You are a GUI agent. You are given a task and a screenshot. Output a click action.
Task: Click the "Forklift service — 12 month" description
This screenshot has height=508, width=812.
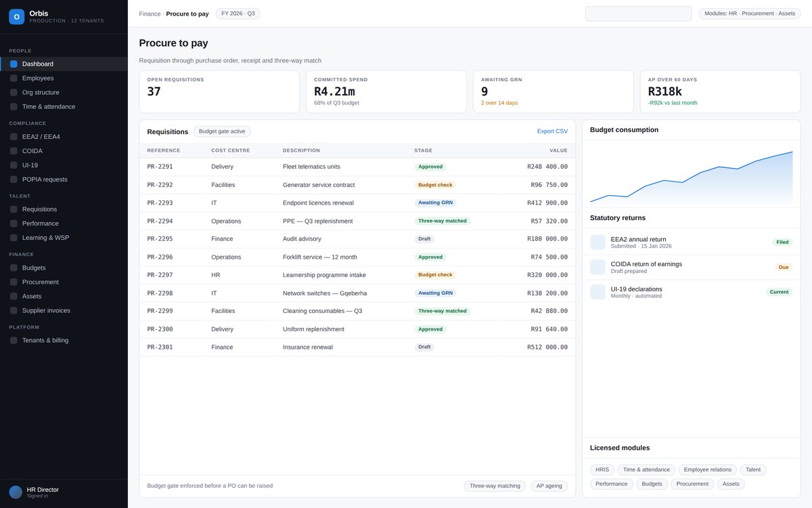tap(320, 257)
